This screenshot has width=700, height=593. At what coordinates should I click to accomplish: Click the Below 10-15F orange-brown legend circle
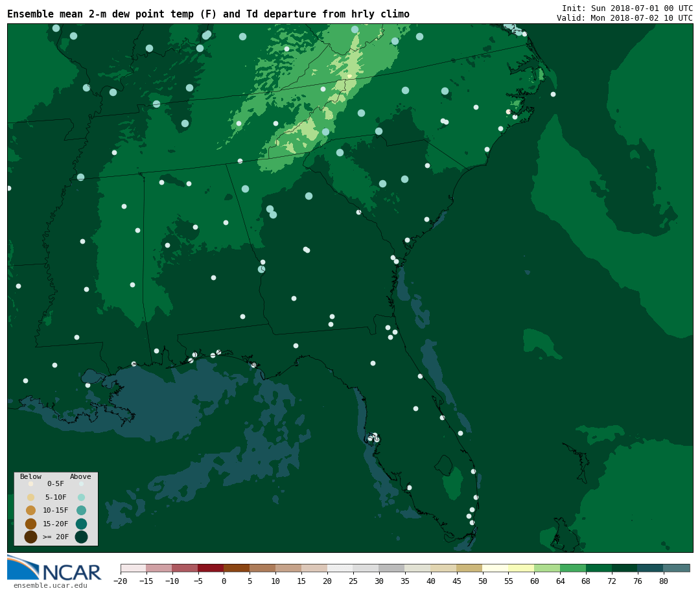pos(31,510)
